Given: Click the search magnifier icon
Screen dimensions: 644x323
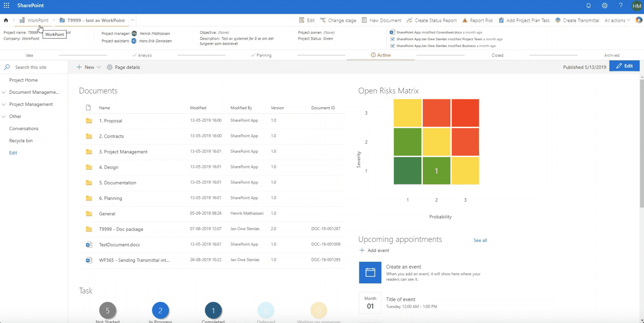Looking at the screenshot, I should [x=7, y=67].
